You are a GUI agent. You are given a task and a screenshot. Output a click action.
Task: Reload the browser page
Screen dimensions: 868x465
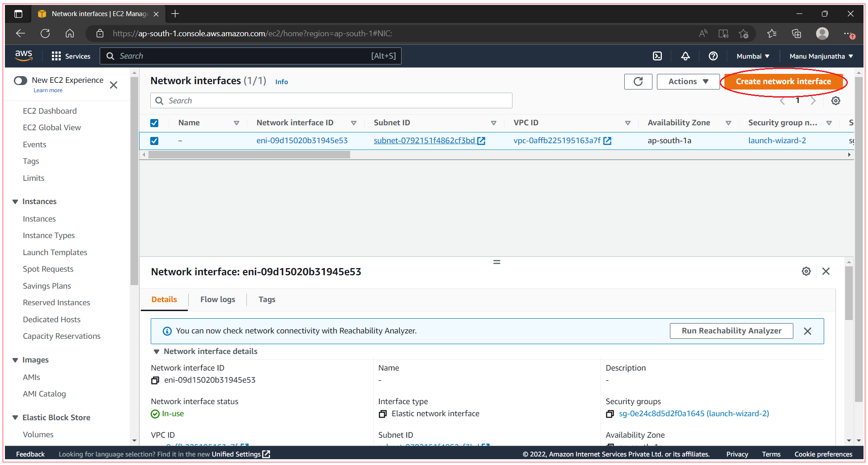pyautogui.click(x=45, y=34)
